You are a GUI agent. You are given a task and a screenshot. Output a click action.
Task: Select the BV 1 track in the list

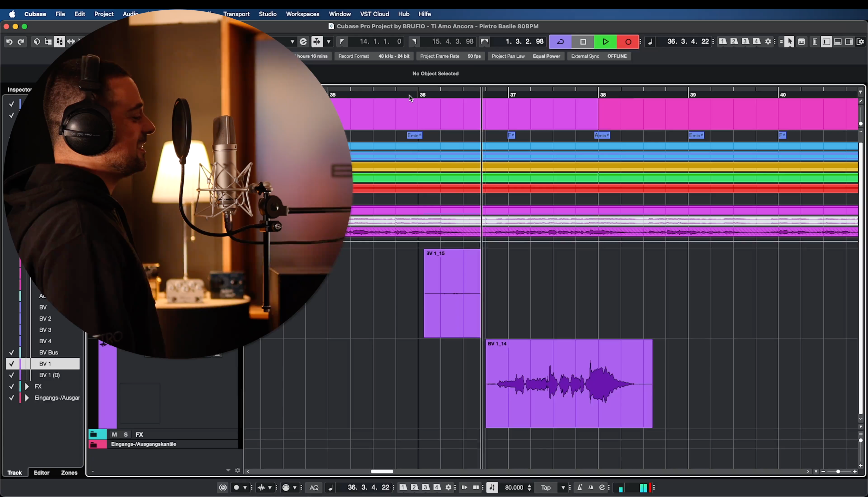click(x=45, y=364)
